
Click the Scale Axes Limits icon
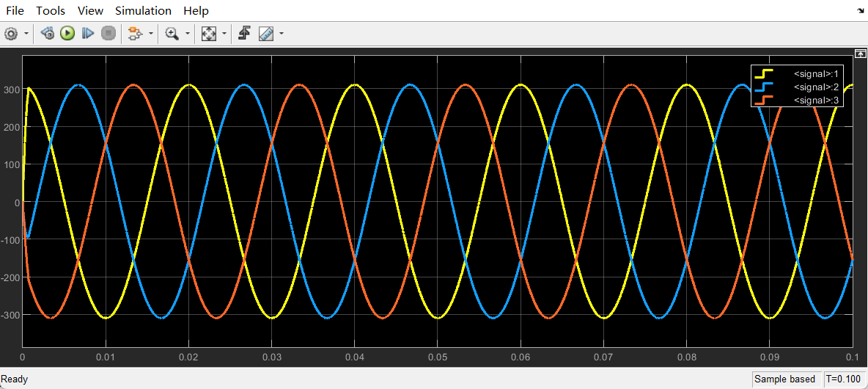click(209, 33)
